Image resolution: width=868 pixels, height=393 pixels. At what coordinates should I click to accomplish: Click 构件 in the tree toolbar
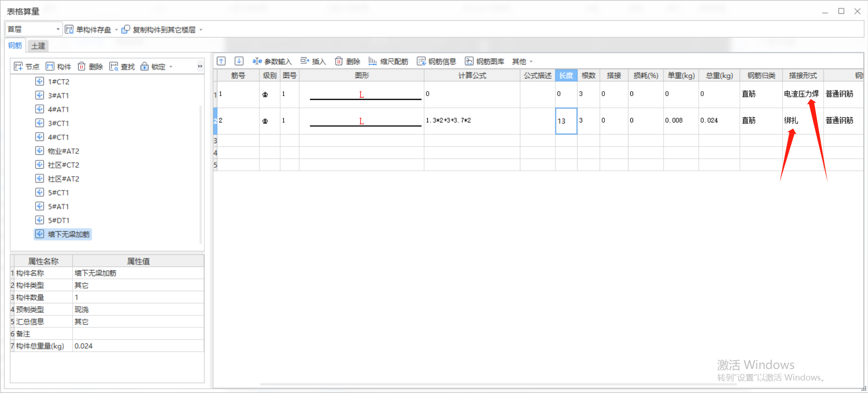point(58,67)
